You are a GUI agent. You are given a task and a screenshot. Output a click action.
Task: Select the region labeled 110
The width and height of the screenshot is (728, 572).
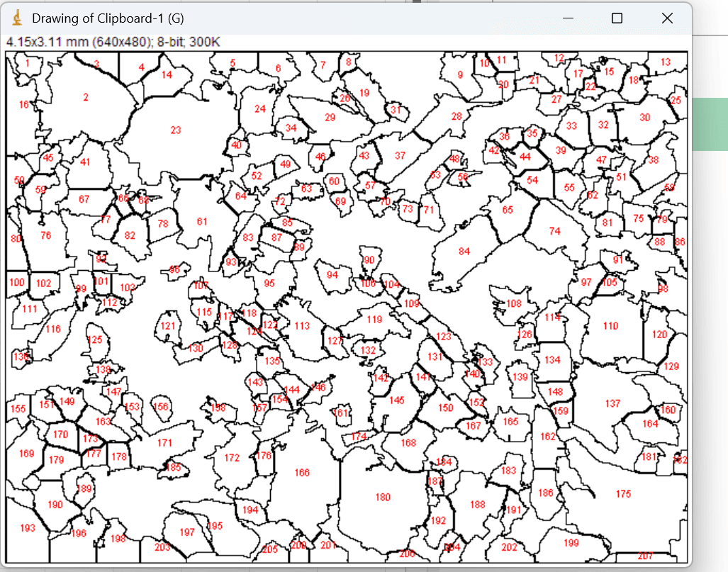(610, 326)
